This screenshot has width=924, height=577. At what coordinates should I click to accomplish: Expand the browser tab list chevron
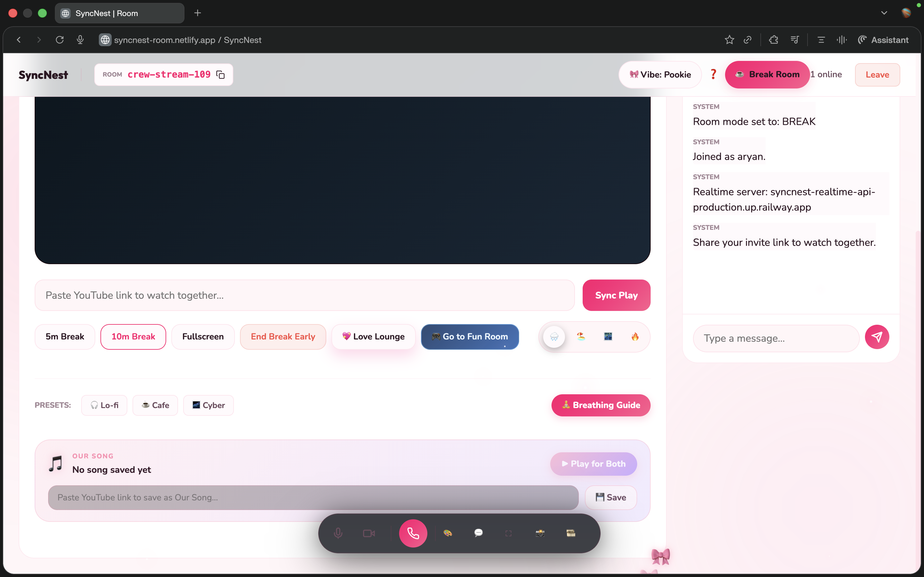884,13
